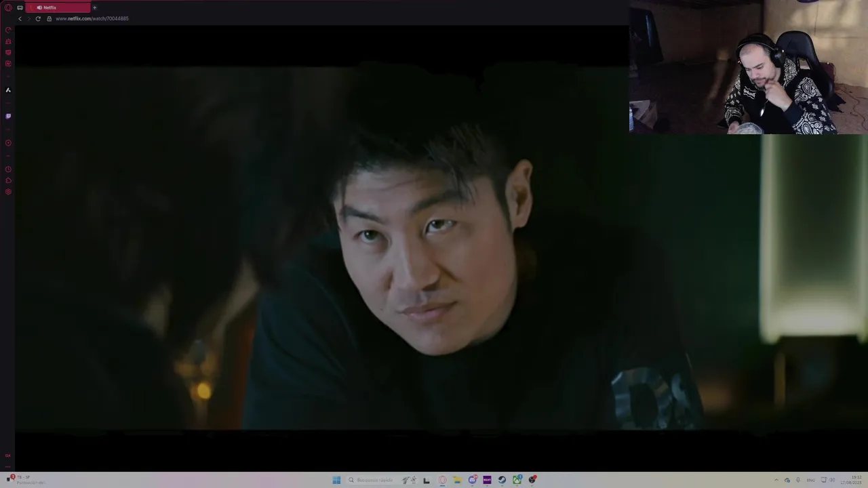Screen dimensions: 868x488
Task: Open Discord from the taskbar
Action: tap(473, 480)
